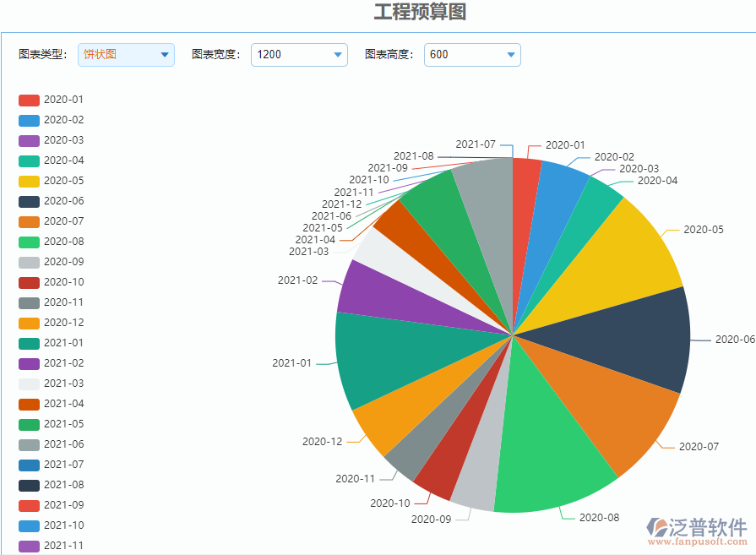Open the 图表高度 dropdown showing 600
Screen dimensions: 756x555
(471, 54)
